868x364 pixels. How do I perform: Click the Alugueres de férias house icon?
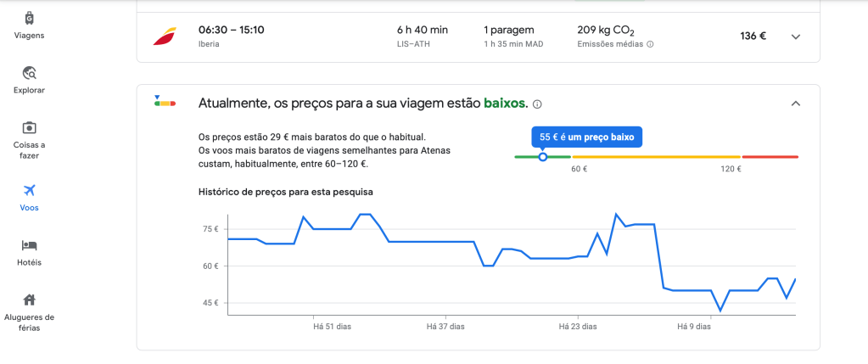30,300
